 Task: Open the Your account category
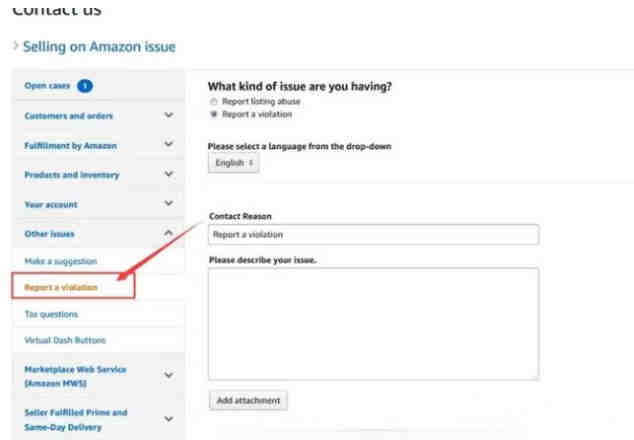(51, 205)
